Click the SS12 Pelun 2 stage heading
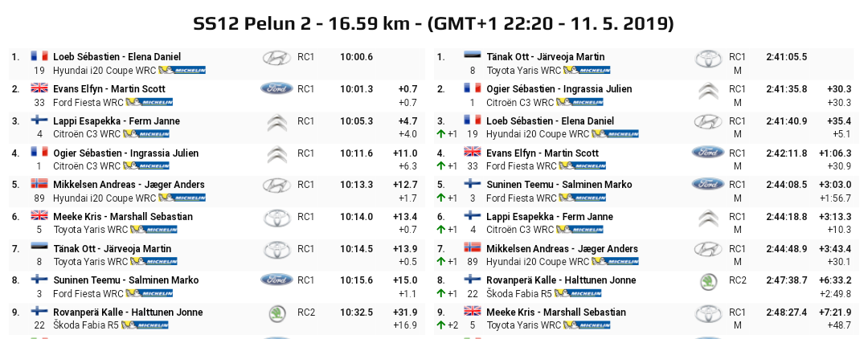This screenshot has width=868, height=339. [x=433, y=23]
